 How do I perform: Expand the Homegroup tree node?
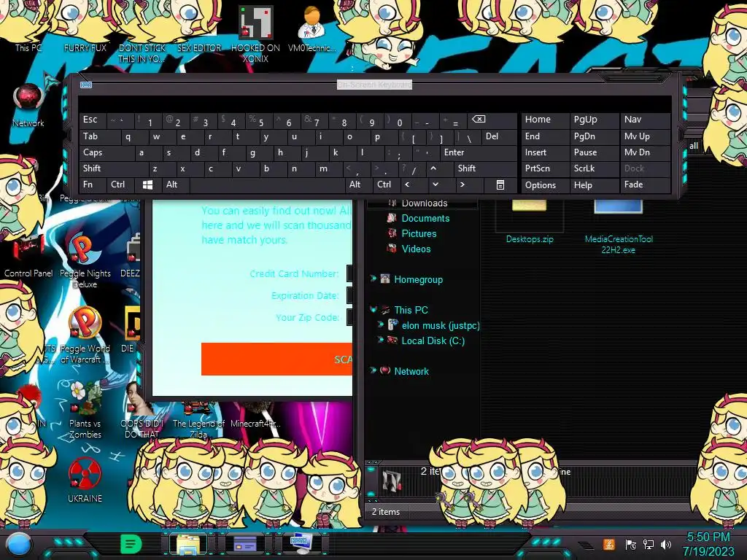(373, 279)
